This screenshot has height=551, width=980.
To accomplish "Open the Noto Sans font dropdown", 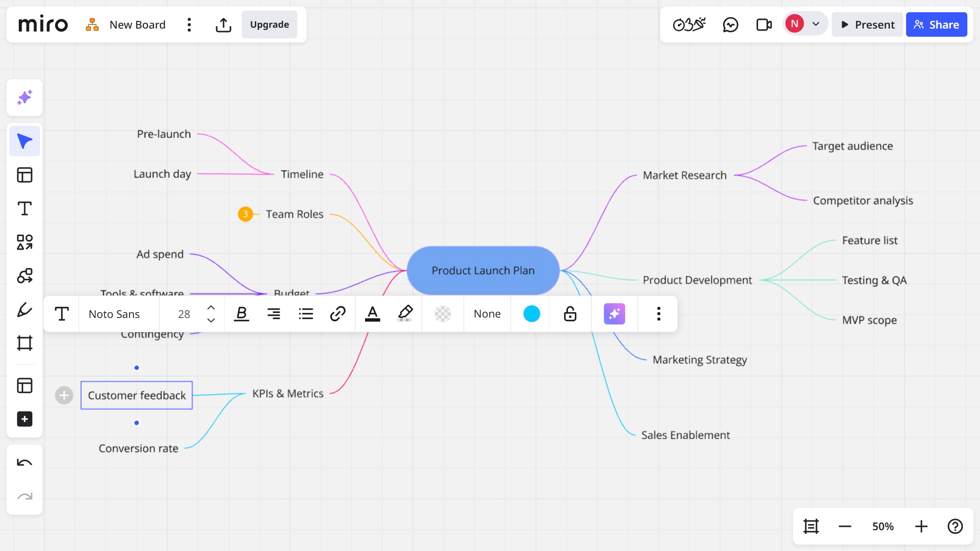I will [114, 314].
